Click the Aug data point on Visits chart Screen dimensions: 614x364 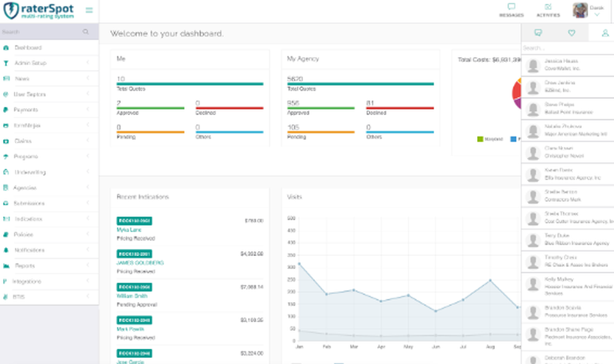click(490, 281)
